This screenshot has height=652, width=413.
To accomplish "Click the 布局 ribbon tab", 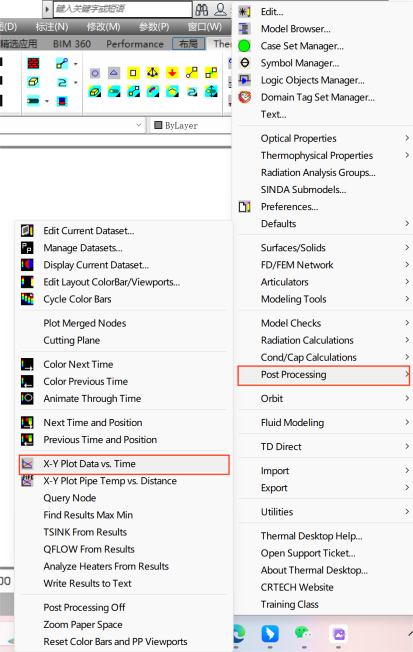I will point(188,44).
